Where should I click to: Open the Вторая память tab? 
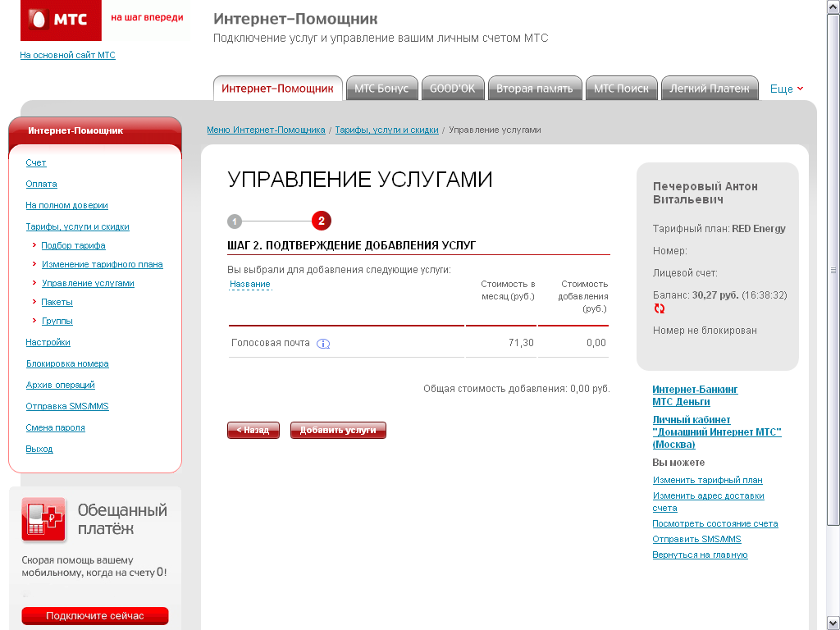pos(535,89)
